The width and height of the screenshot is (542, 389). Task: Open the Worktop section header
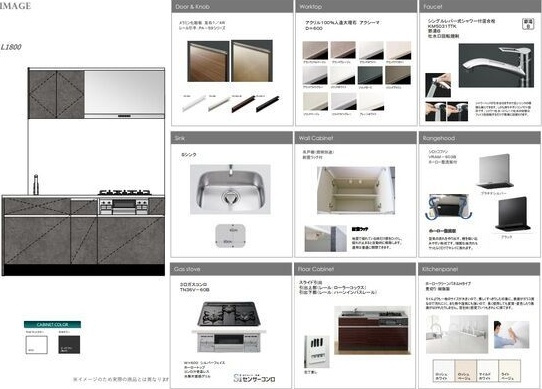(x=356, y=7)
